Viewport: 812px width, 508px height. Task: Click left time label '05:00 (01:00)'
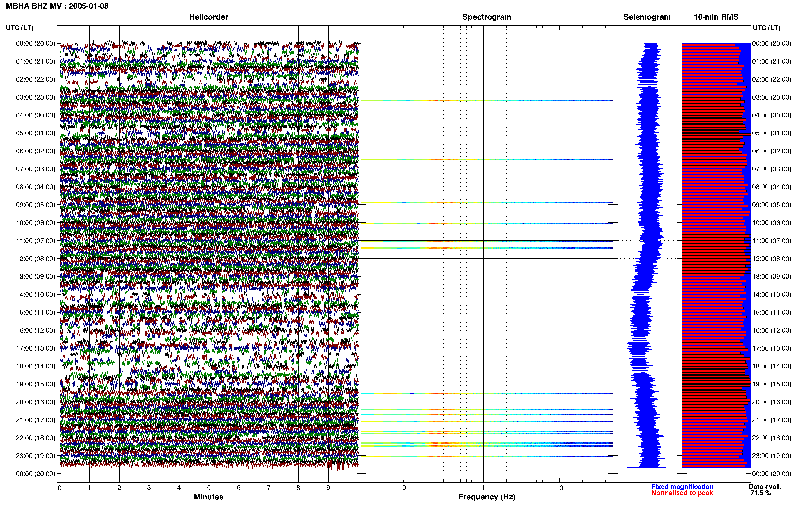pyautogui.click(x=36, y=133)
